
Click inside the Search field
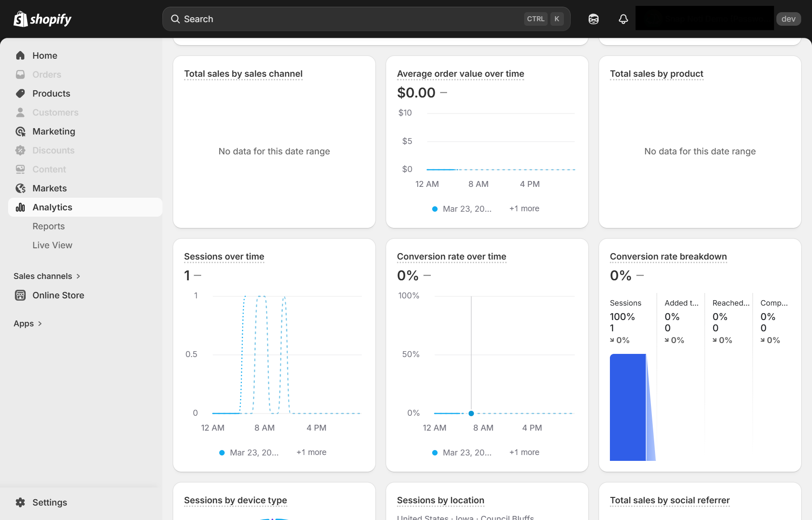point(316,19)
